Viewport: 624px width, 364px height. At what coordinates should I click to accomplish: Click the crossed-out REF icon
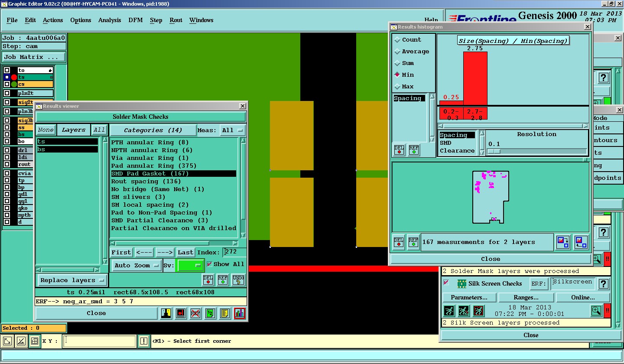pos(195,313)
